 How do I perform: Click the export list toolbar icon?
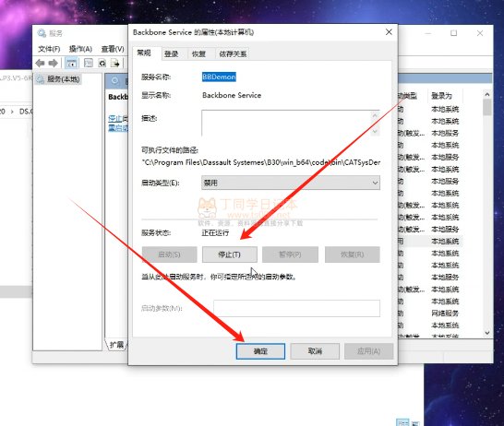pyautogui.click(x=115, y=63)
